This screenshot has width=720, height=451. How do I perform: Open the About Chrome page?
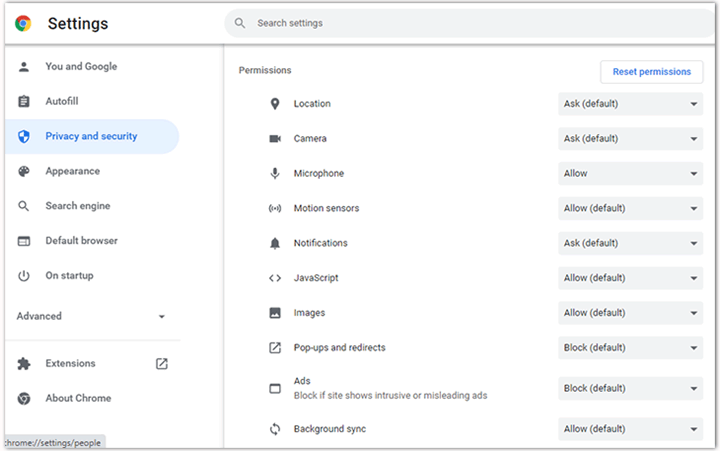[x=78, y=398]
